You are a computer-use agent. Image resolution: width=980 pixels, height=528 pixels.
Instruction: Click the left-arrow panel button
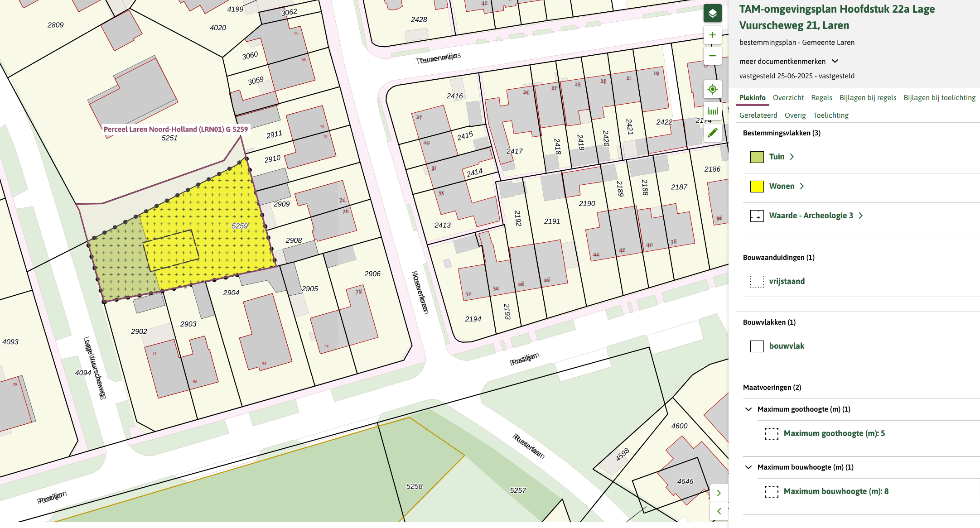[719, 511]
